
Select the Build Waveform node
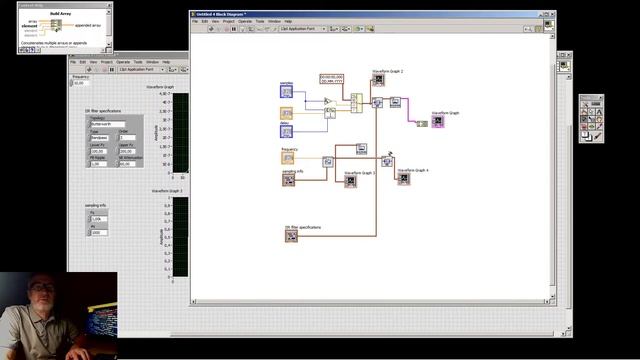[x=356, y=103]
